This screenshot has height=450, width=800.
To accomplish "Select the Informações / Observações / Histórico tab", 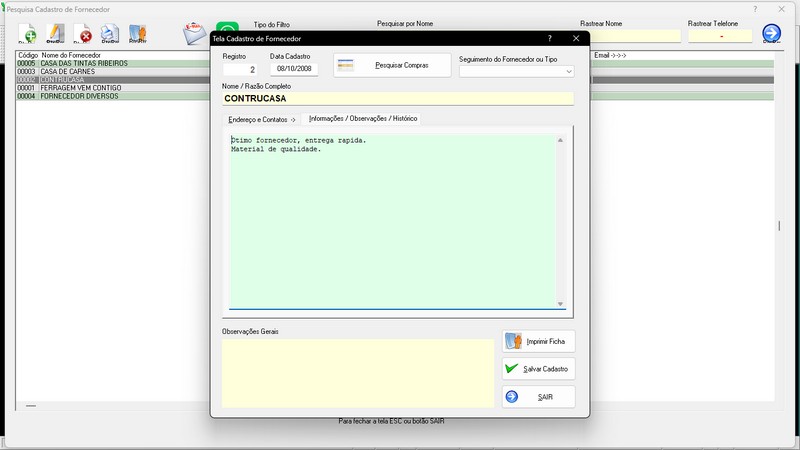I will tap(363, 118).
